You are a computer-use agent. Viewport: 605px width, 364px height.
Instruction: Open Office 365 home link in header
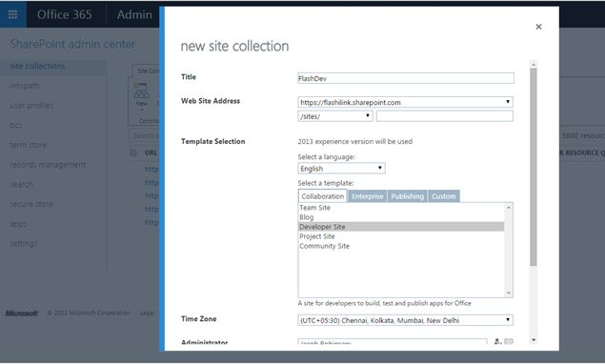pyautogui.click(x=65, y=14)
